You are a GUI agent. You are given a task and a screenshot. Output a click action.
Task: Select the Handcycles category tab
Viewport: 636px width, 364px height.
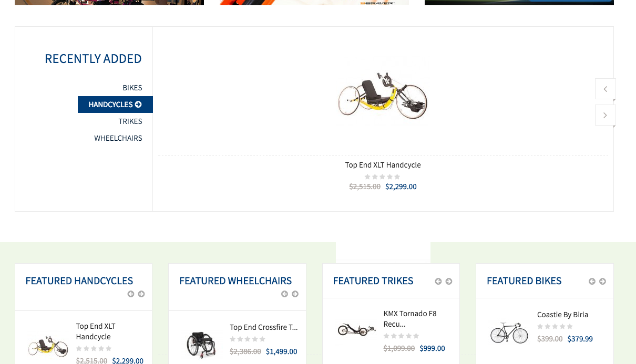pos(115,105)
